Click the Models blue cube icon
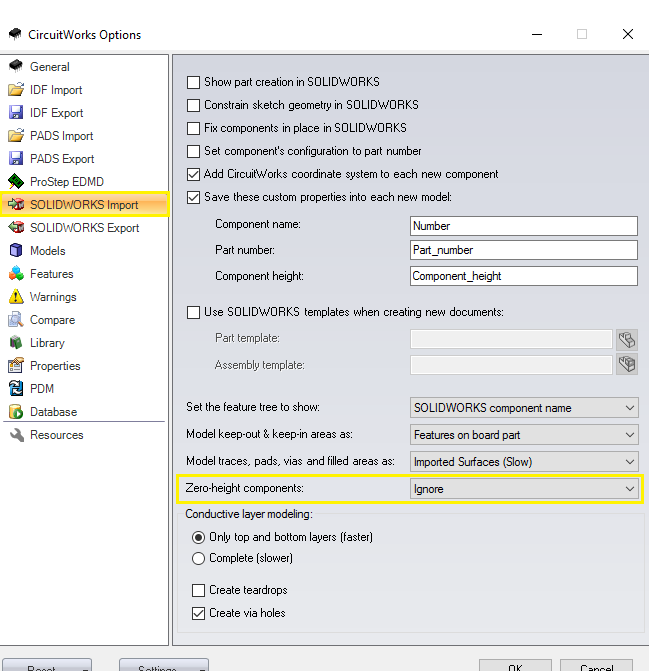649x671 pixels. click(16, 250)
